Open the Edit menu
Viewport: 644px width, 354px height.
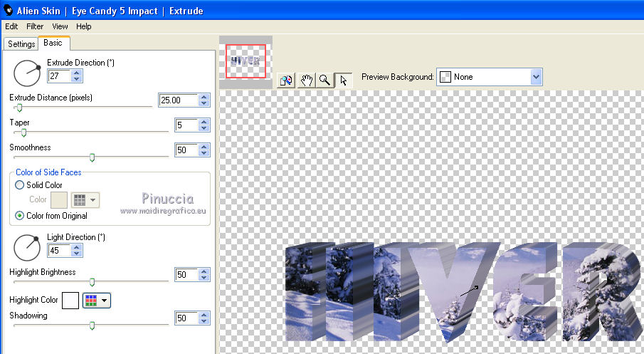tap(11, 26)
